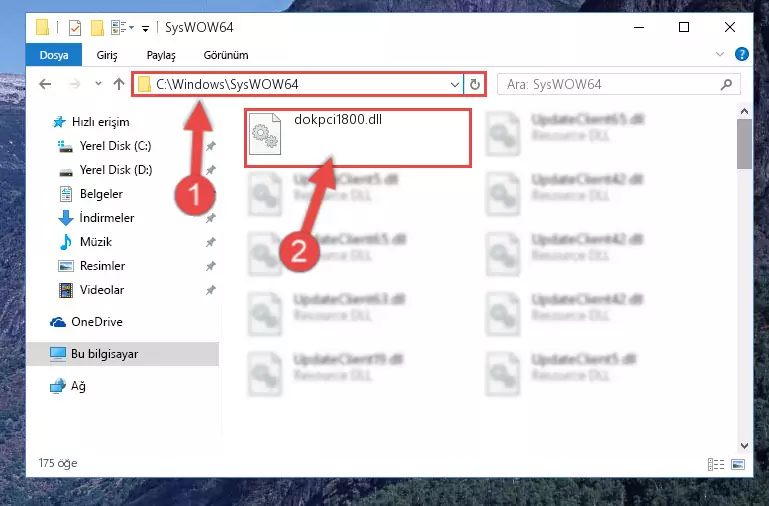Click the search magnifier icon
The image size is (769, 506).
point(726,84)
